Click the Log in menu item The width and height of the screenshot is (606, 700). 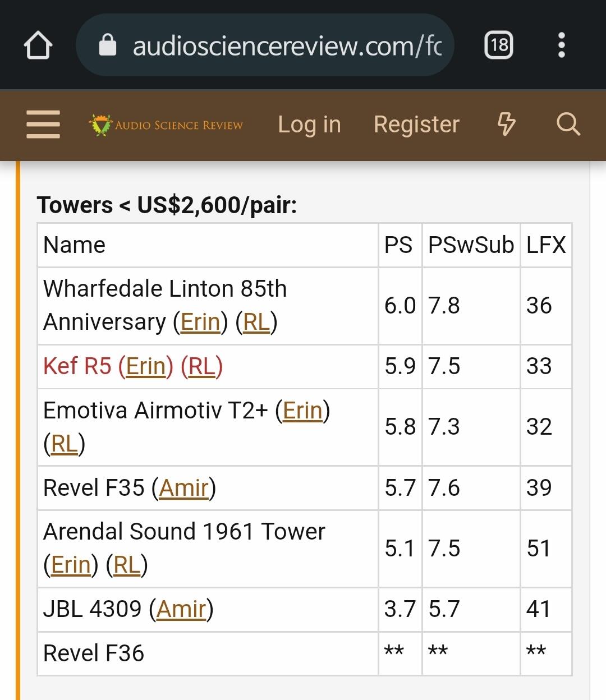click(309, 125)
